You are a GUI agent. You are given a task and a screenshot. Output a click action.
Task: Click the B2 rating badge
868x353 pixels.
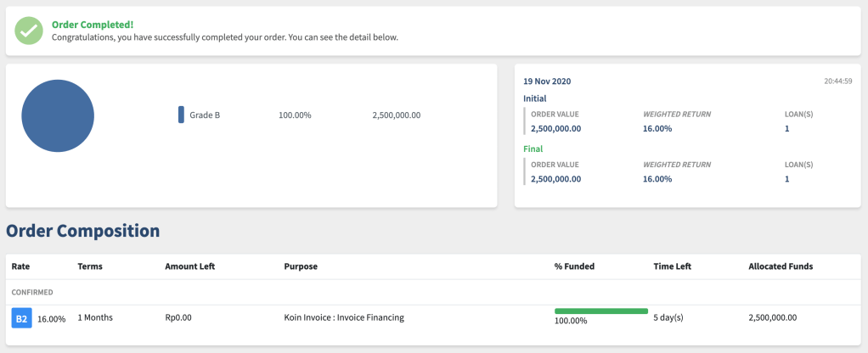click(21, 318)
